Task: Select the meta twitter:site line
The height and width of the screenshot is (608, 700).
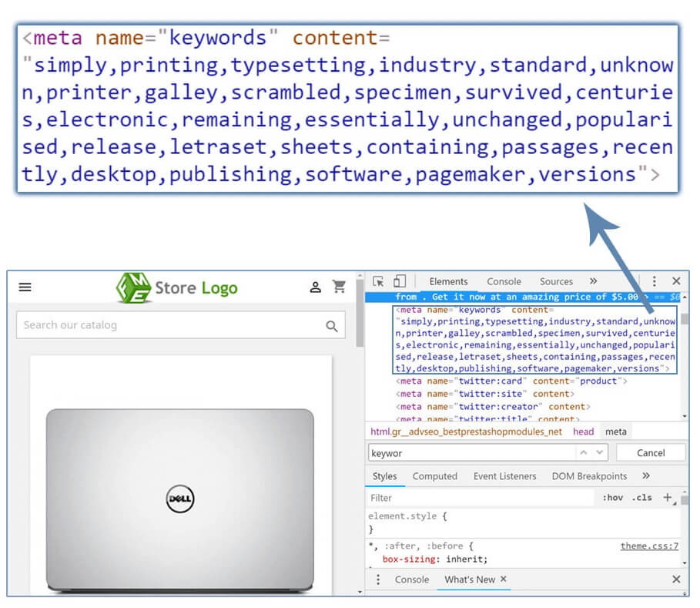Action: [485, 394]
